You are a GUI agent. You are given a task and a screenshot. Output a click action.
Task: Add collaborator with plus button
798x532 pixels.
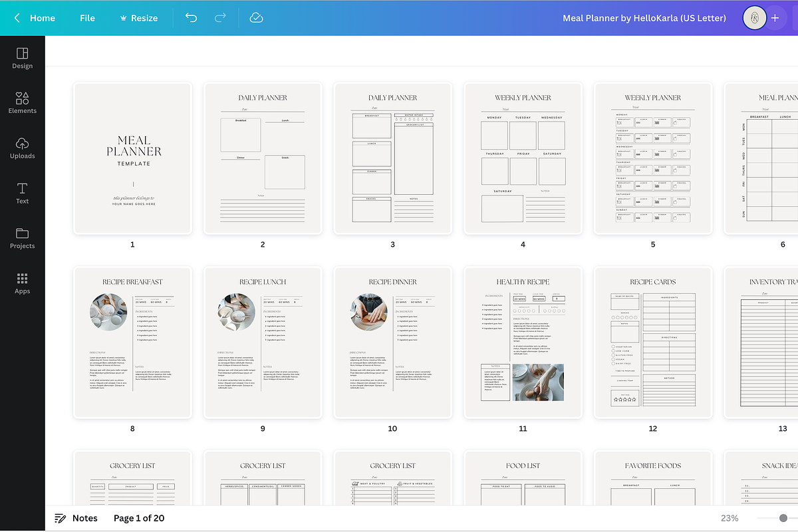click(775, 18)
